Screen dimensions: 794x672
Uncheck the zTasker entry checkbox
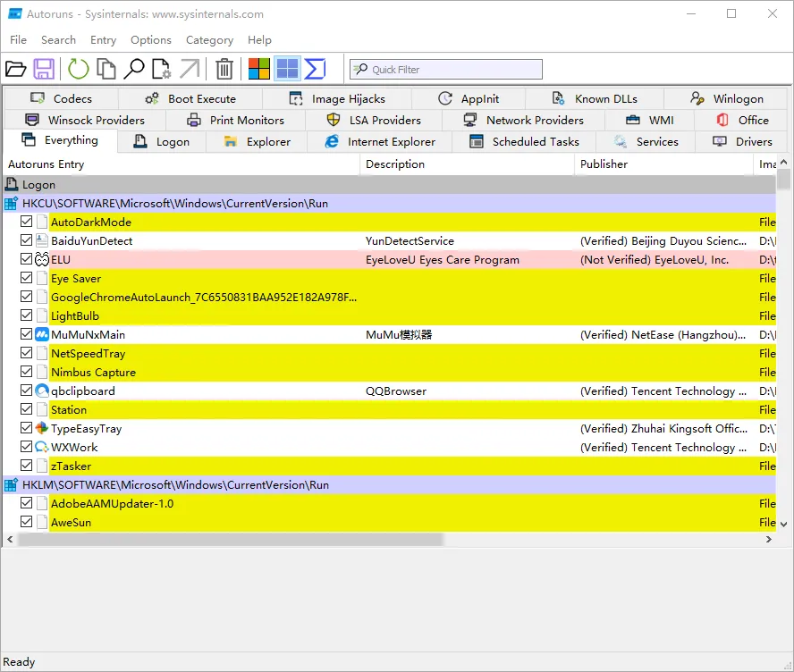26,465
